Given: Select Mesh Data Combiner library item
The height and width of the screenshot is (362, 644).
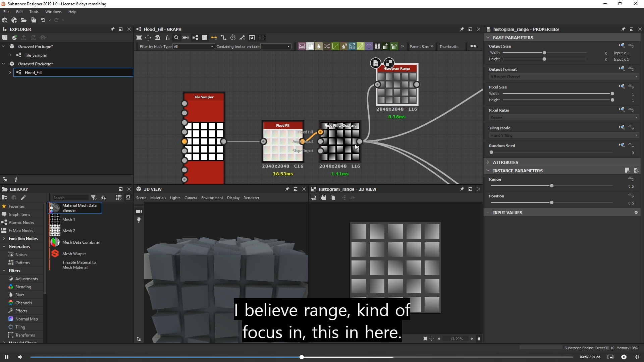Looking at the screenshot, I should tap(81, 242).
